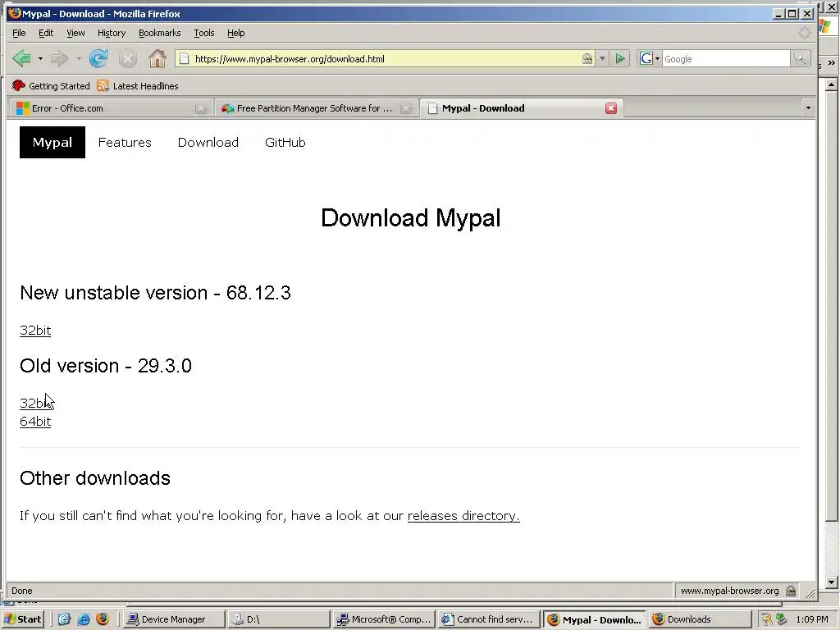Open the File menu
Image resolution: width=840 pixels, height=630 pixels.
point(19,33)
